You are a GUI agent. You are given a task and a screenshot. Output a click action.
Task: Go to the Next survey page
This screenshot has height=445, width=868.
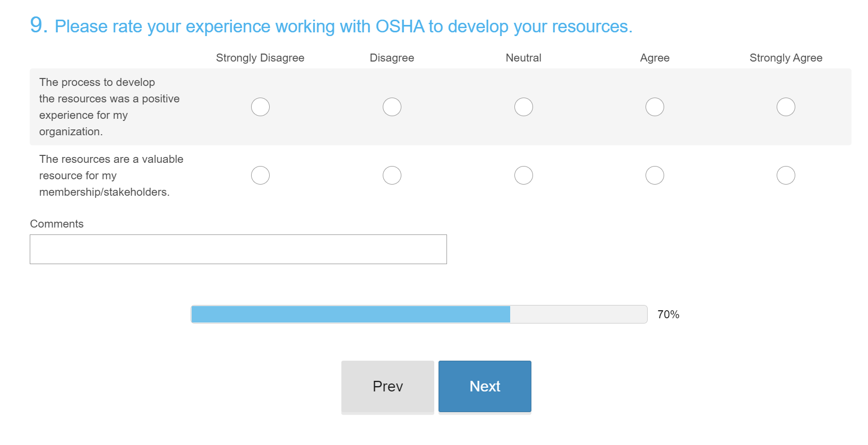click(485, 386)
